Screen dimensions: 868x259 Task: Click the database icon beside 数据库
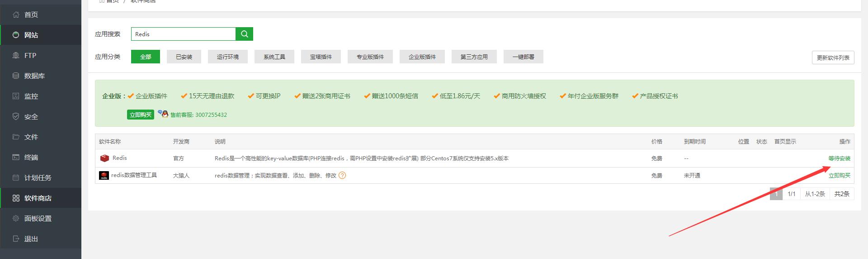tap(16, 76)
